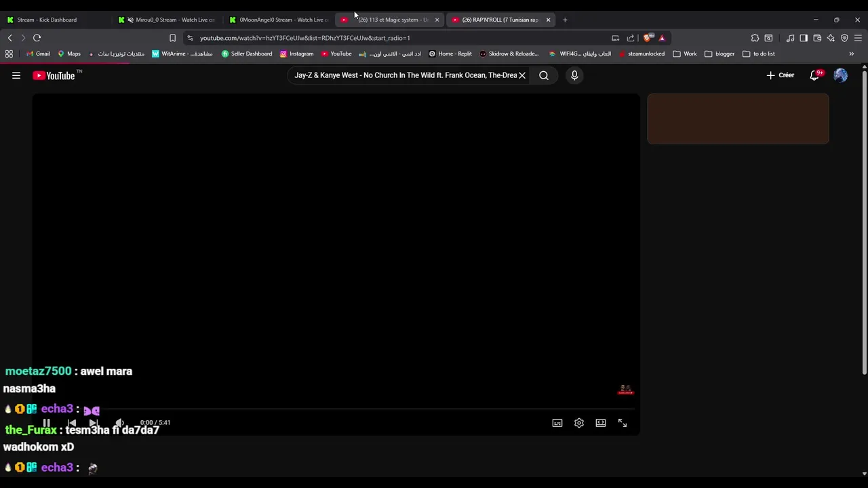This screenshot has height=488, width=868.
Task: Open Skidrow & Reloade... bookmark
Action: [x=509, y=54]
